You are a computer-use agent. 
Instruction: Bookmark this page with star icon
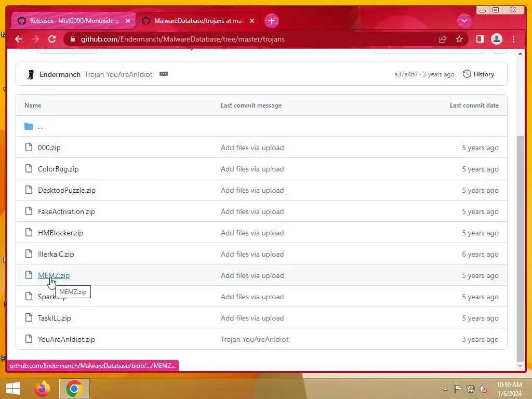(x=459, y=39)
